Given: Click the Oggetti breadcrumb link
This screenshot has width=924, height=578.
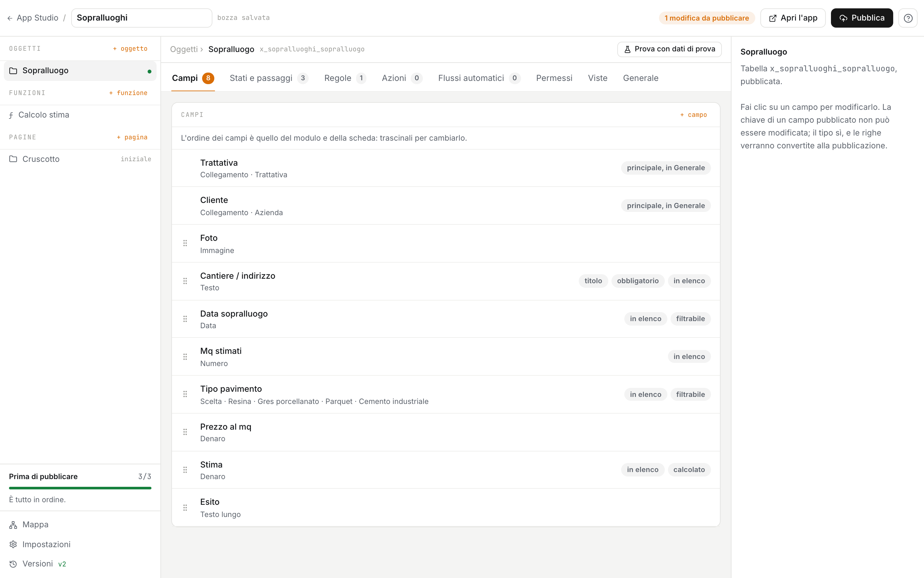Looking at the screenshot, I should pos(184,49).
